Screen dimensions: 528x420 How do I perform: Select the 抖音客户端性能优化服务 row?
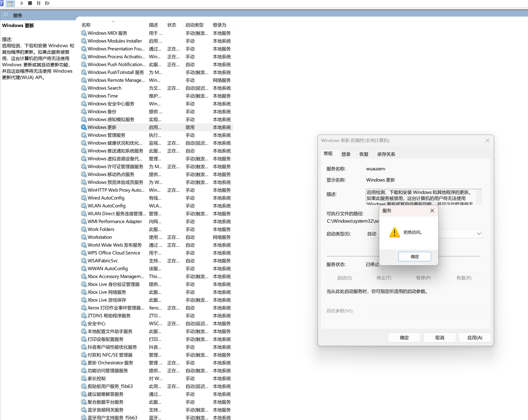click(x=157, y=347)
